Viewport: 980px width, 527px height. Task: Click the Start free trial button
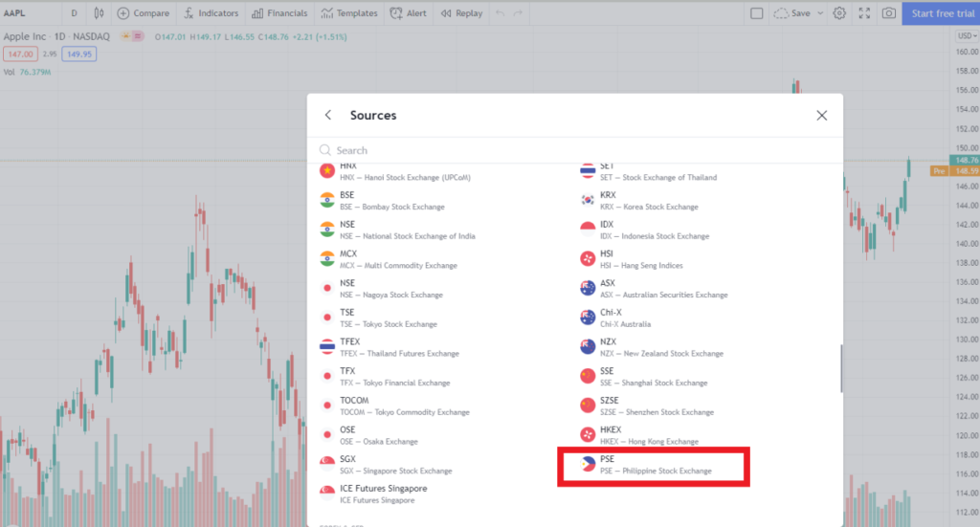point(942,13)
